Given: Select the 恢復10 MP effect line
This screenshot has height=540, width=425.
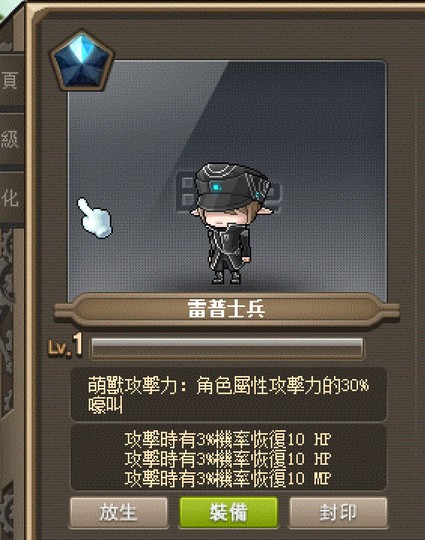Looking at the screenshot, I should 228,478.
